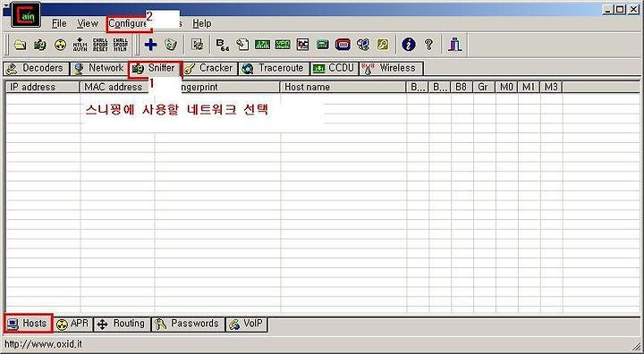Open Help with the question mark icon
This screenshot has width=644, height=354.
point(428,45)
